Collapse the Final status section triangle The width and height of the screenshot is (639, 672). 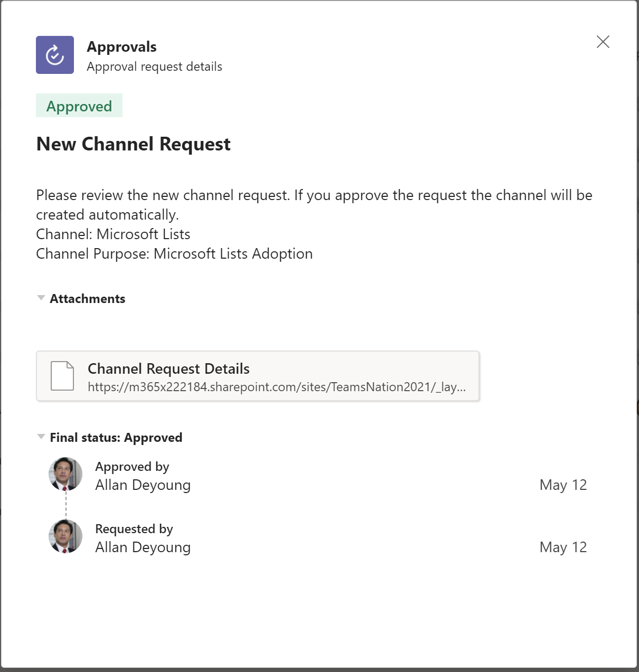41,437
